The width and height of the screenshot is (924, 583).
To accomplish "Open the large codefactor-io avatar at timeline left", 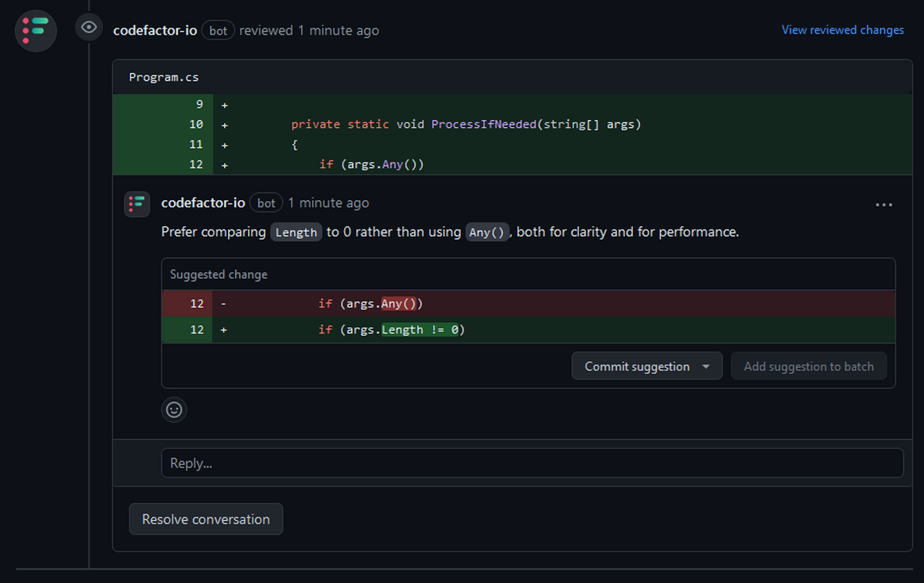I will pos(35,31).
